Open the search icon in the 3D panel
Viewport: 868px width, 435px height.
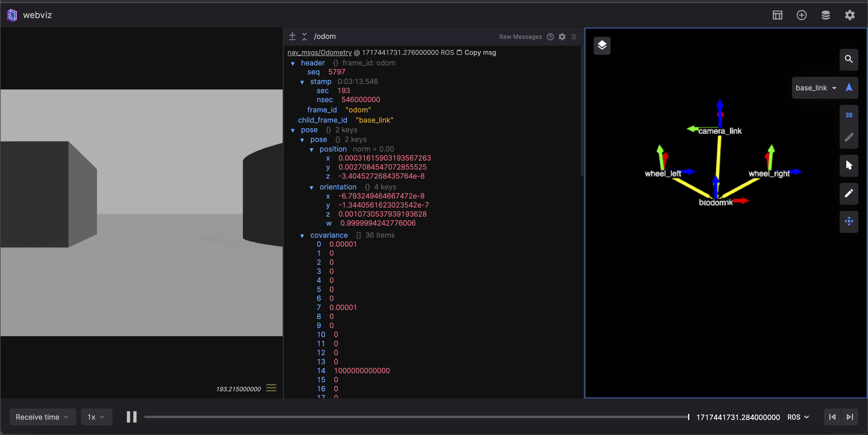(x=849, y=59)
